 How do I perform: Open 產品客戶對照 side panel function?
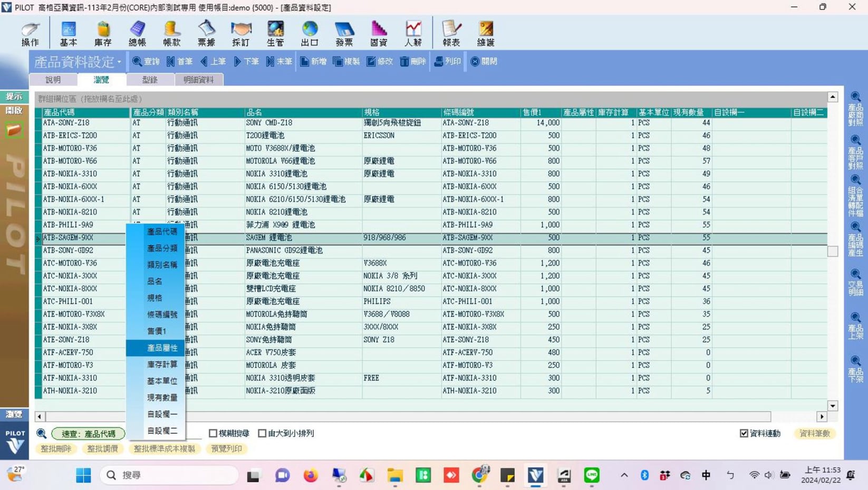(x=855, y=152)
